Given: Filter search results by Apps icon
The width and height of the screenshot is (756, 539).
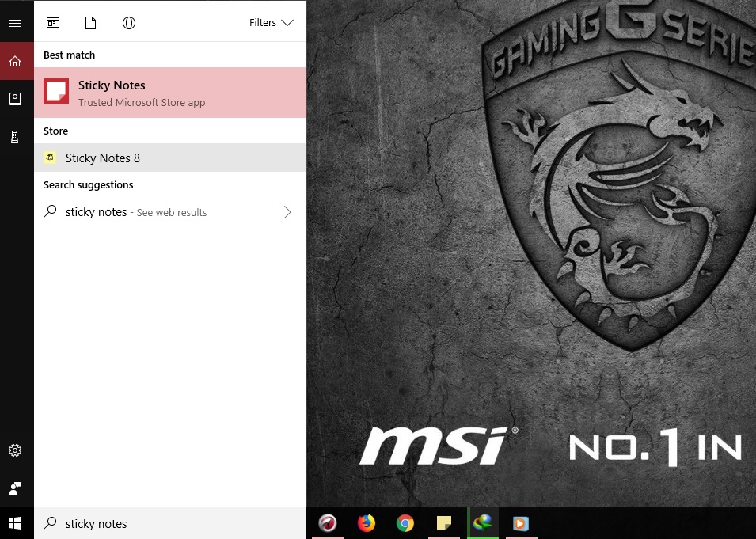Looking at the screenshot, I should tap(53, 23).
